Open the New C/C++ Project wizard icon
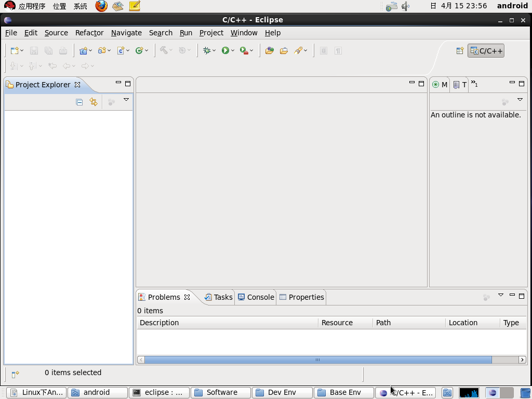 coord(84,50)
